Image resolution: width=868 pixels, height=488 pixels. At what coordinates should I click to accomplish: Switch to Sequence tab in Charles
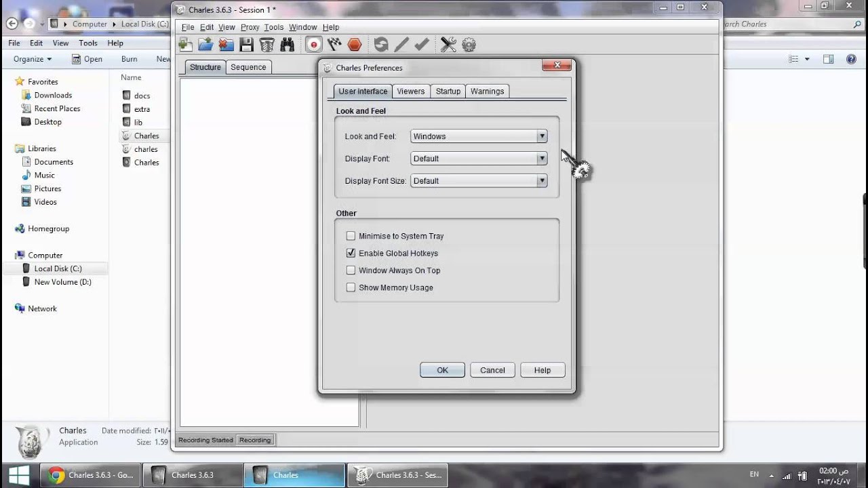tap(248, 67)
